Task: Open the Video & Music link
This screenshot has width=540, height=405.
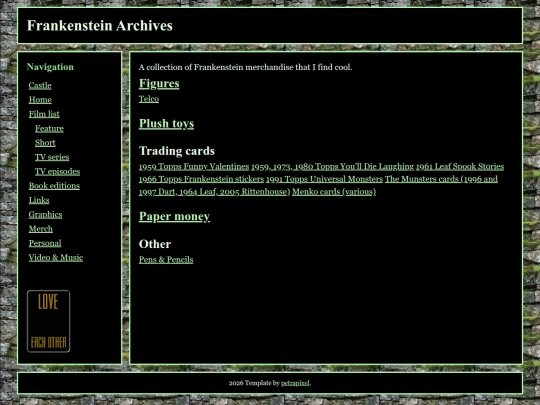Action: pos(56,258)
